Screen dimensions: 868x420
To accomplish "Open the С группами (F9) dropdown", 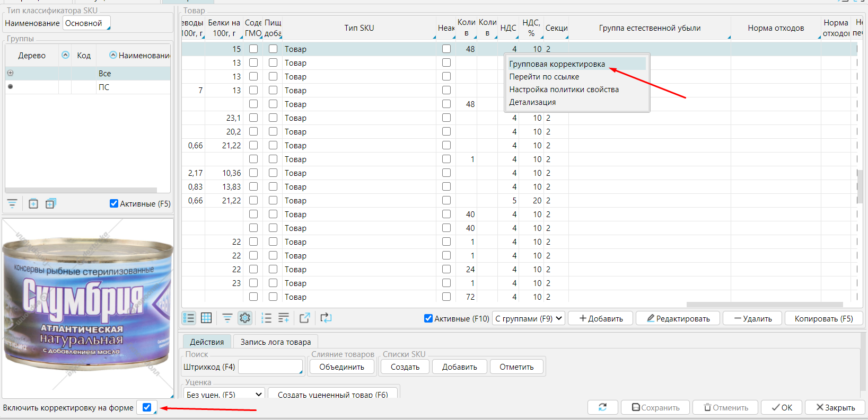I will point(528,318).
